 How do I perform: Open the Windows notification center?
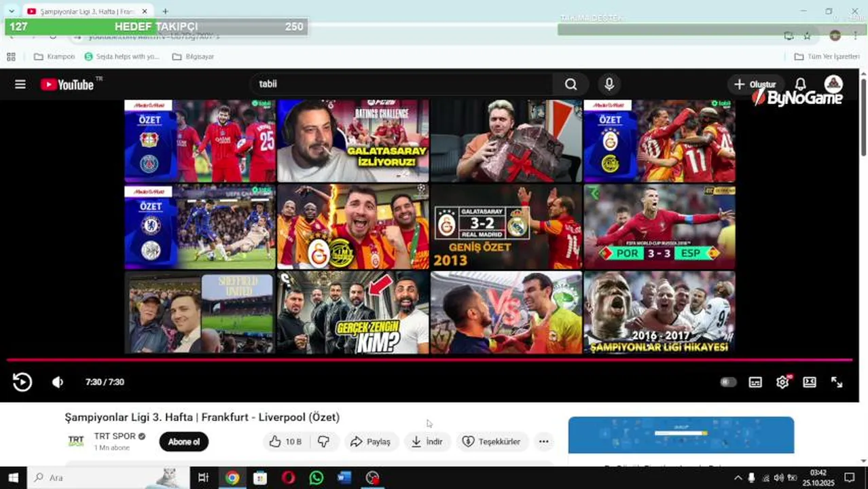point(849,477)
